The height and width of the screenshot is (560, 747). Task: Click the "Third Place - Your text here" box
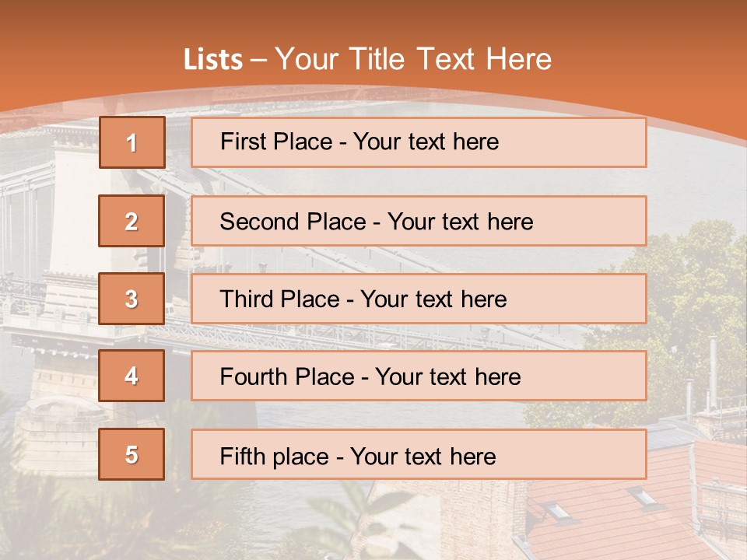(419, 299)
